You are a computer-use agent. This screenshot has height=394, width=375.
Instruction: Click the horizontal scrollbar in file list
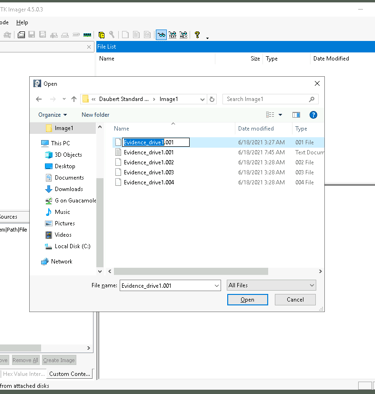[191, 271]
